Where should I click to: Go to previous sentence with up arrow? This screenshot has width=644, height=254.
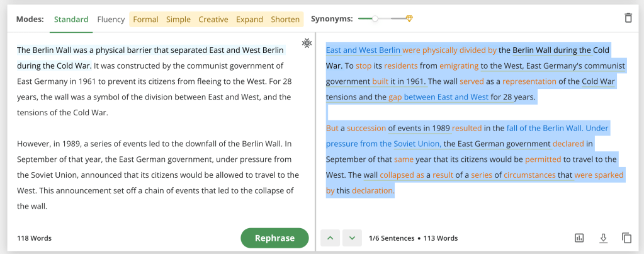point(330,238)
